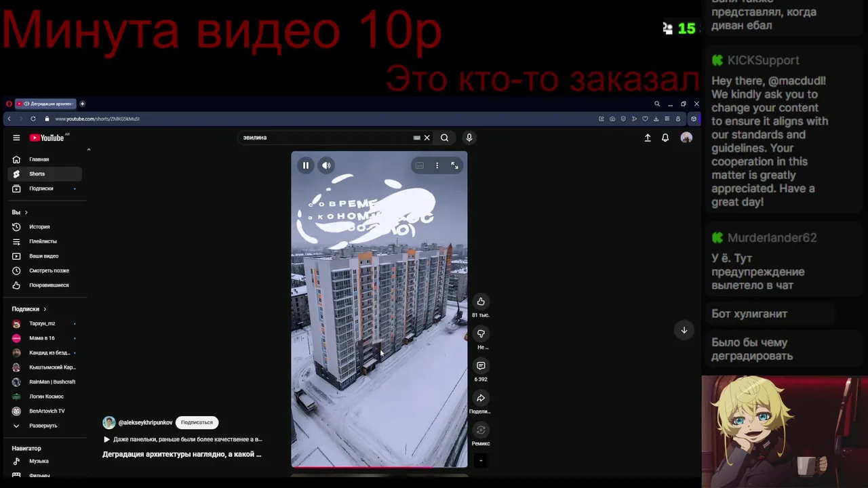The image size is (868, 488).
Task: Select the Деградация архитек browser tab
Action: click(x=47, y=104)
